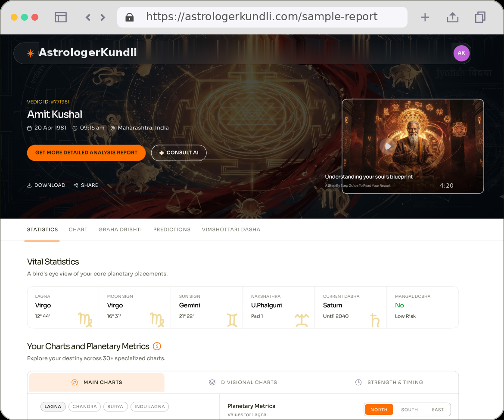This screenshot has height=420, width=504.
Task: Open a new tab with plus icon
Action: click(x=425, y=17)
